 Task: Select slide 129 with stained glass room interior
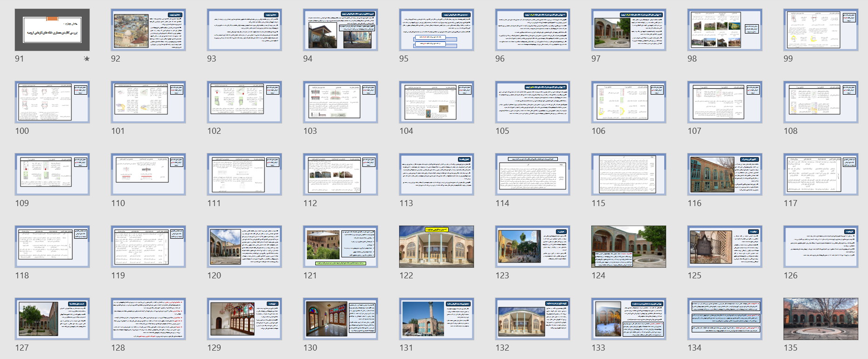244,319
